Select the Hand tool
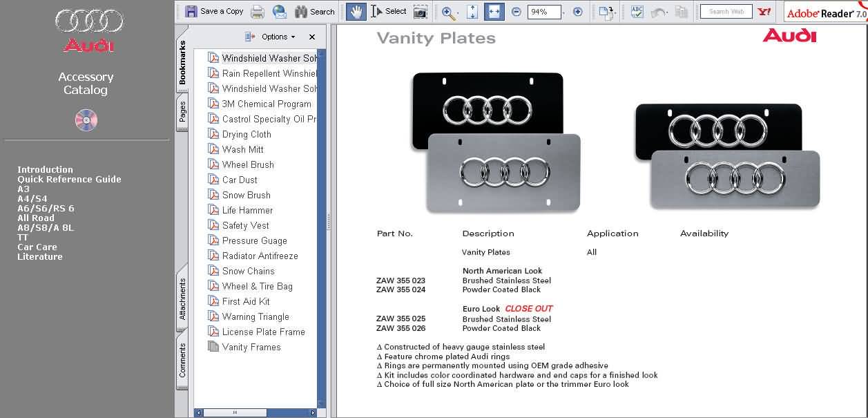This screenshot has width=868, height=418. point(356,11)
